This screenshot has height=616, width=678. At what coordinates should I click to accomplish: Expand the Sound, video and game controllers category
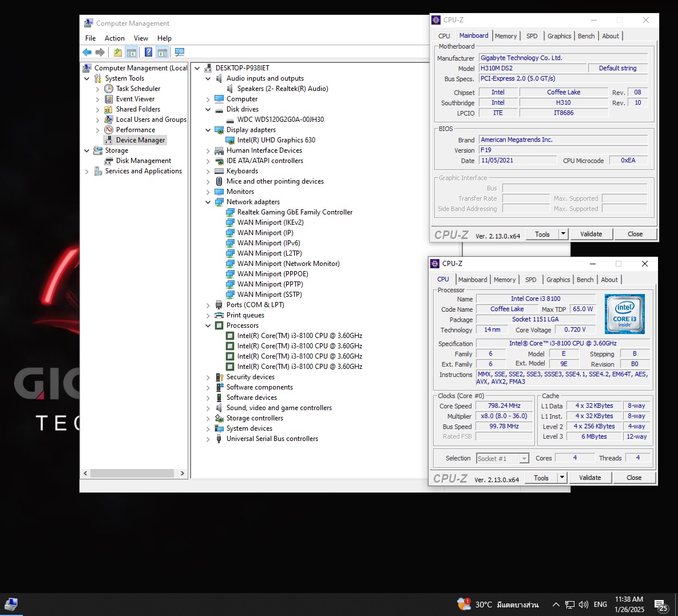tap(208, 408)
